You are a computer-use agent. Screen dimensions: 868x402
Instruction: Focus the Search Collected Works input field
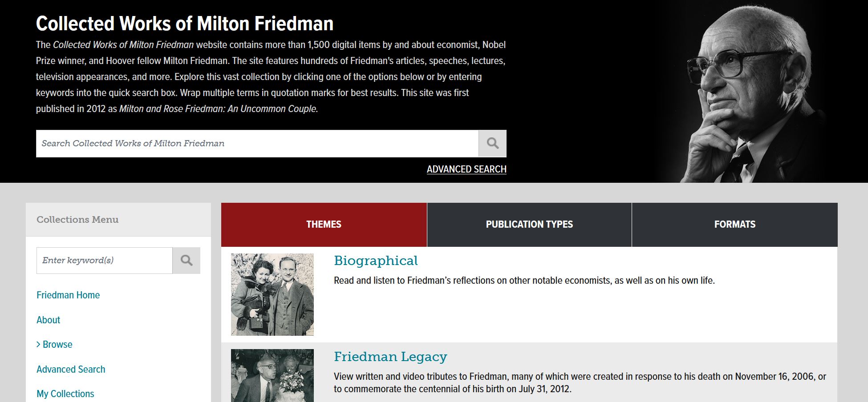coord(257,144)
